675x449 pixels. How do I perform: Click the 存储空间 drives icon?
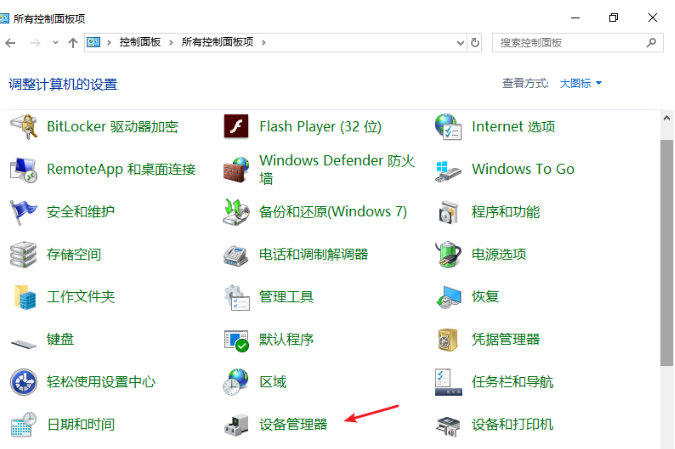click(23, 254)
